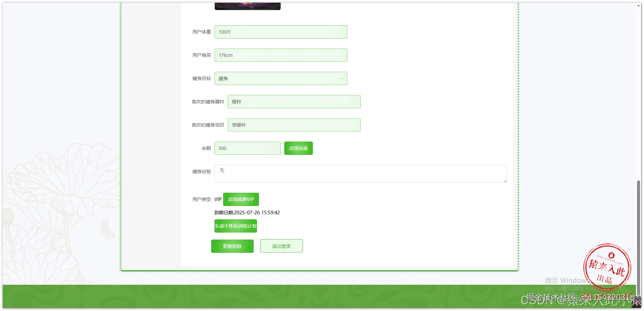Click the 用户体重 input field with 130斤
Image resolution: width=644 pixels, height=311 pixels.
[x=281, y=32]
